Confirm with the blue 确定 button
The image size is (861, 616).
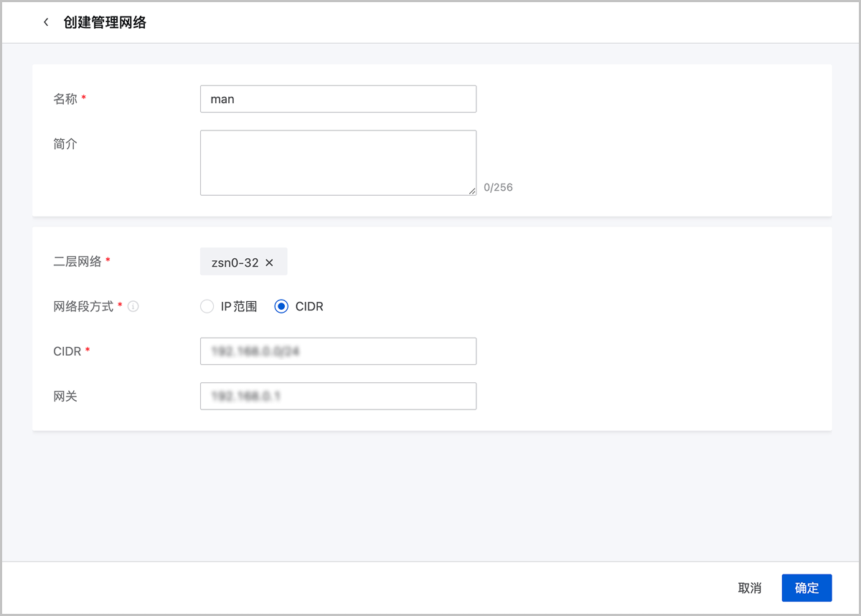click(x=806, y=588)
